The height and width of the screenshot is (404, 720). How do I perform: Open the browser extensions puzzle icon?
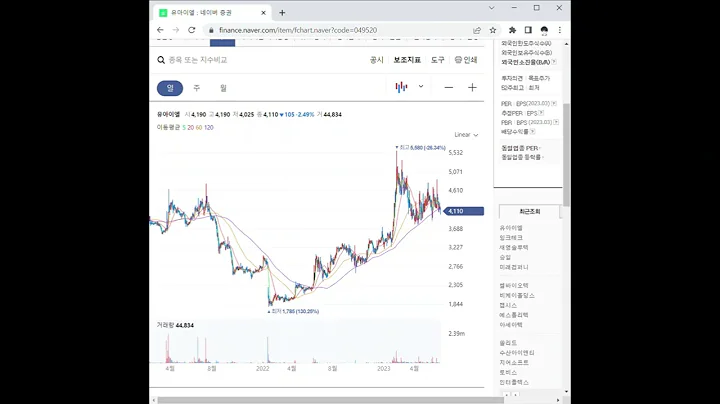pyautogui.click(x=512, y=30)
